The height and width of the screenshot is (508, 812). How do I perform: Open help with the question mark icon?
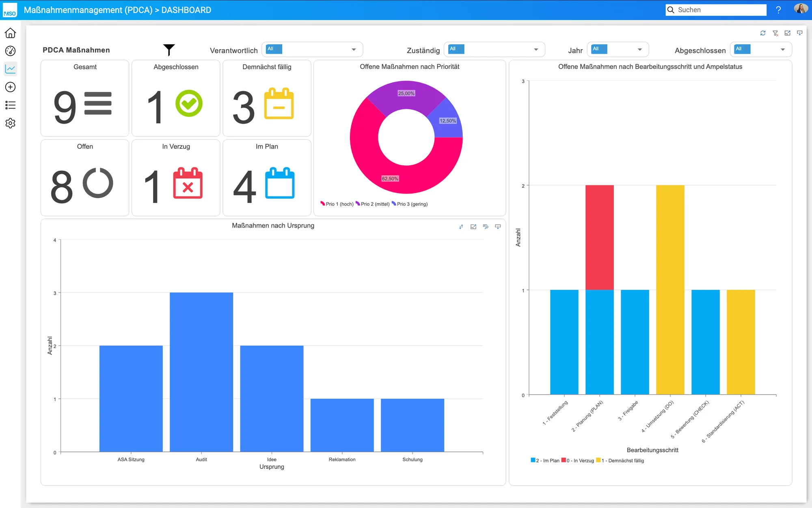(x=778, y=10)
